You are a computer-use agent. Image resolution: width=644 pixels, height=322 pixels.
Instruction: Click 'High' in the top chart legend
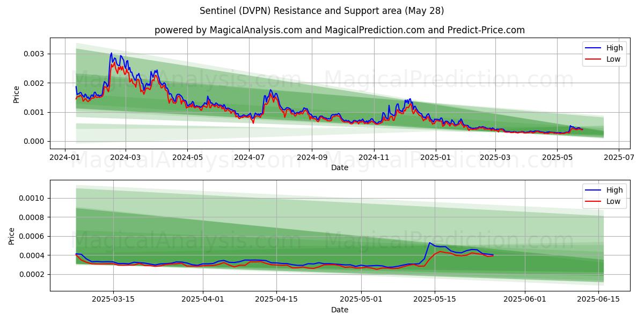[x=614, y=48]
